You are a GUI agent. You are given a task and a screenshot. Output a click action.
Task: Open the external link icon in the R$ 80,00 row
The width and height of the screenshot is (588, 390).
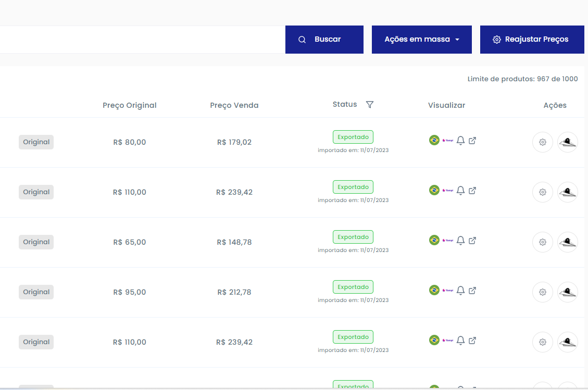472,141
